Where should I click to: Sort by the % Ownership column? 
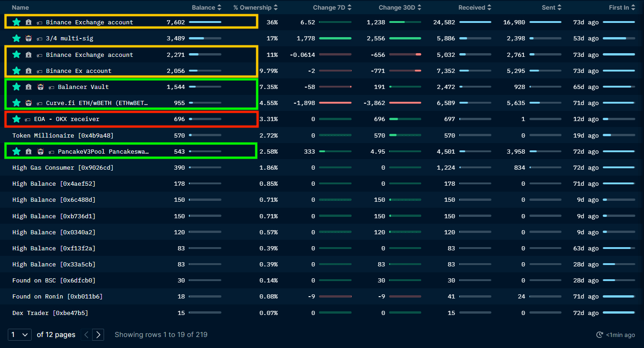(x=255, y=7)
